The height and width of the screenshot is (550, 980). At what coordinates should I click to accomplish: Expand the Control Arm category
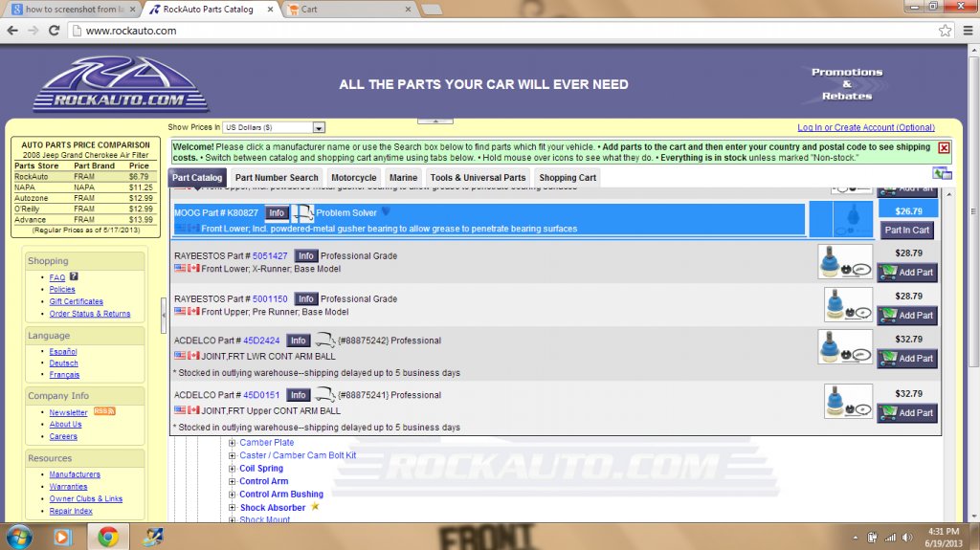tap(232, 482)
